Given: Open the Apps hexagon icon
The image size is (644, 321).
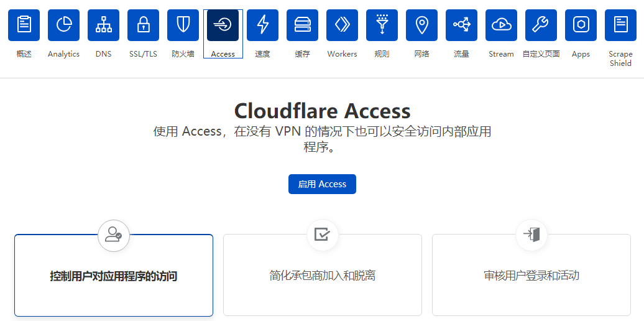Looking at the screenshot, I should pyautogui.click(x=581, y=25).
